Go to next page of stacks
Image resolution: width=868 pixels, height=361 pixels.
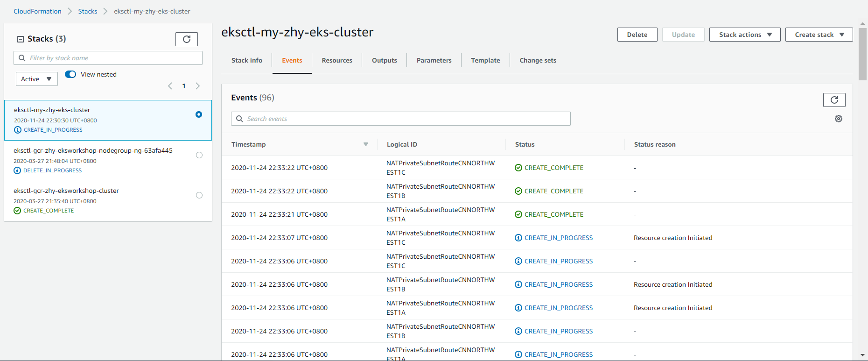coord(197,86)
